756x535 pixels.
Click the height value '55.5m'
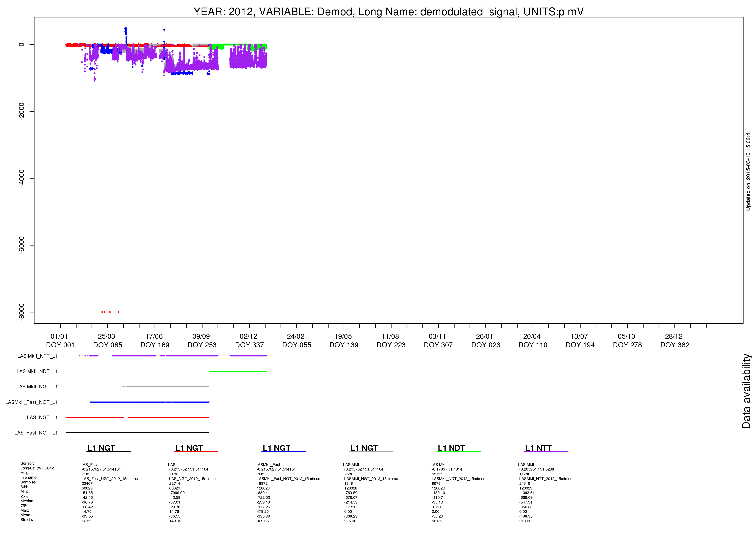437,474
